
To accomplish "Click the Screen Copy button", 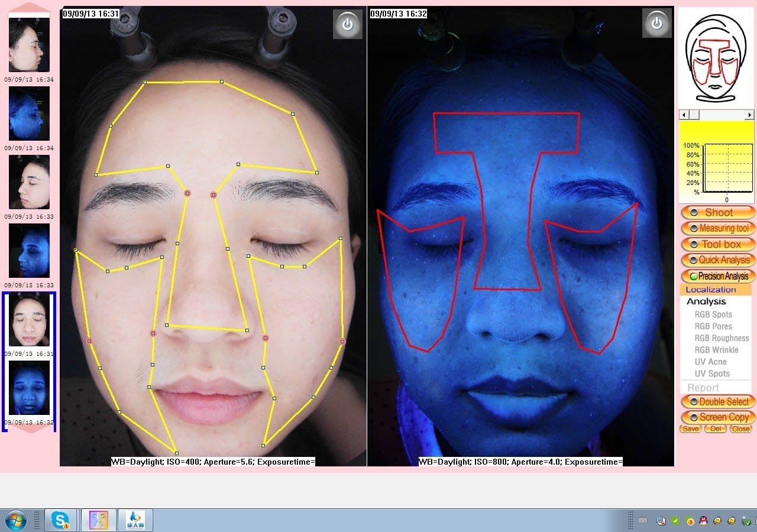I will (x=717, y=417).
